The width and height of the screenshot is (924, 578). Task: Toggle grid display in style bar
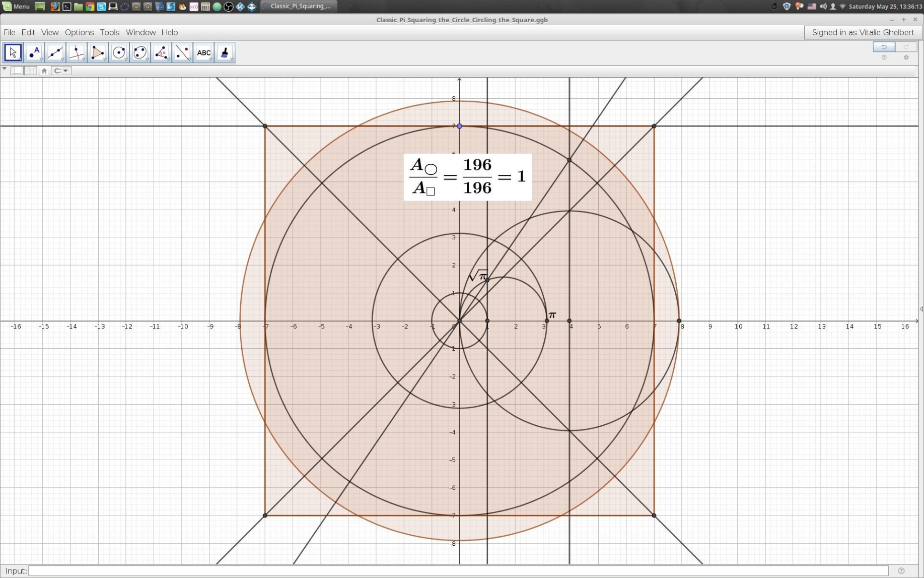pos(31,71)
